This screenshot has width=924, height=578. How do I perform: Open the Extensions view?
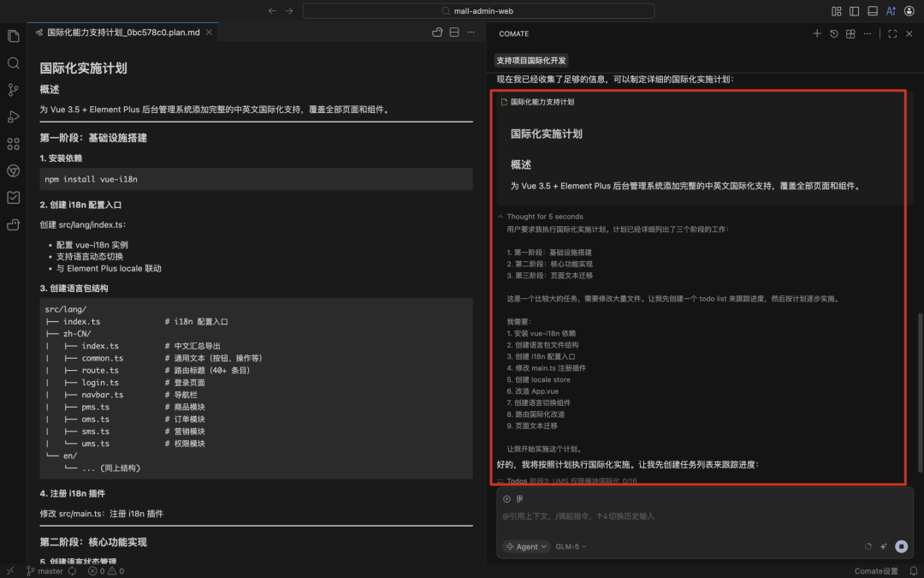(x=13, y=143)
